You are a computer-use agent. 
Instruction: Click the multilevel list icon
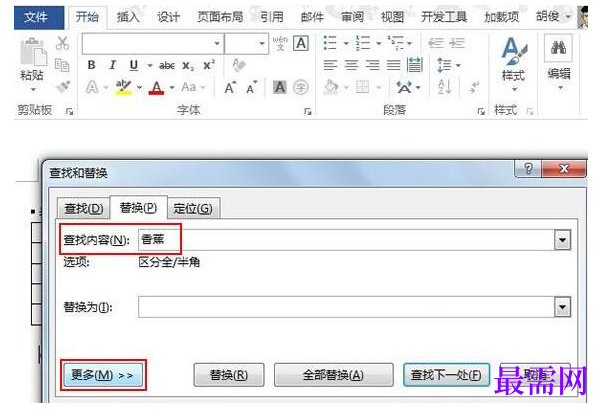[396, 43]
